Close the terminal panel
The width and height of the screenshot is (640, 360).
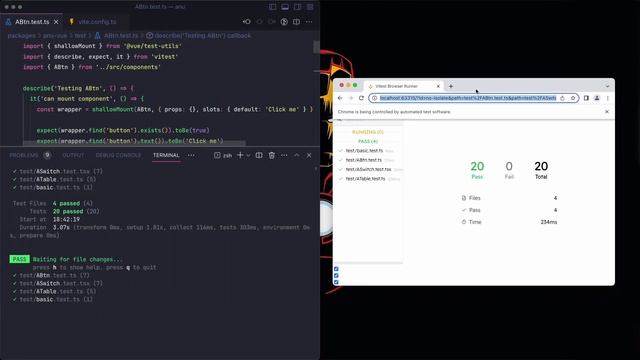tap(309, 155)
